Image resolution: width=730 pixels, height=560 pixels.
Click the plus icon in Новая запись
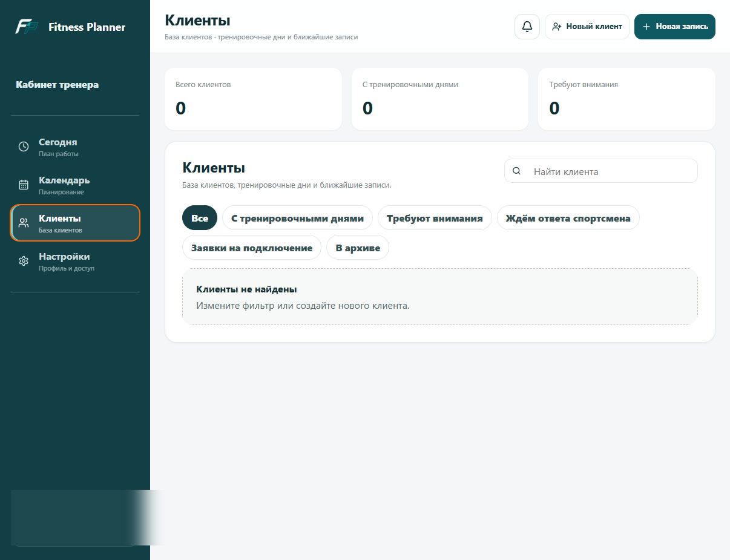[646, 27]
